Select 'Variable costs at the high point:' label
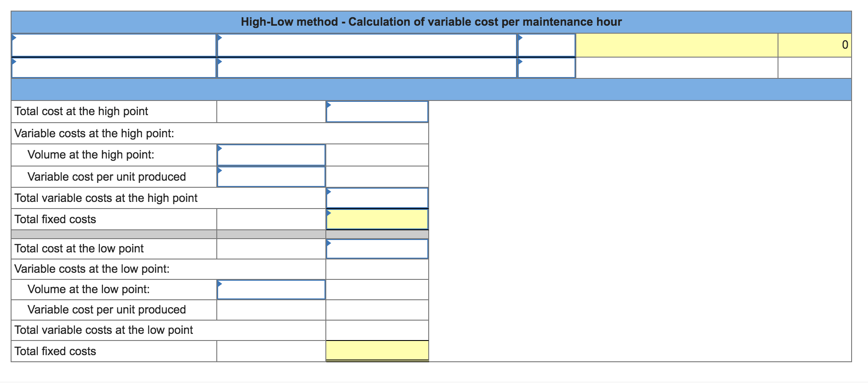The width and height of the screenshot is (868, 387). (94, 133)
